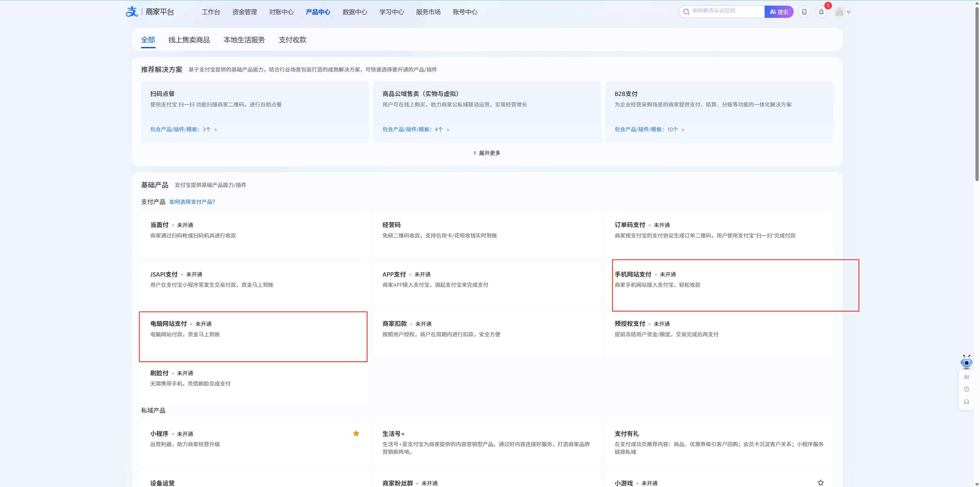
Task: Click the mobile phone icon in header
Action: (x=804, y=12)
